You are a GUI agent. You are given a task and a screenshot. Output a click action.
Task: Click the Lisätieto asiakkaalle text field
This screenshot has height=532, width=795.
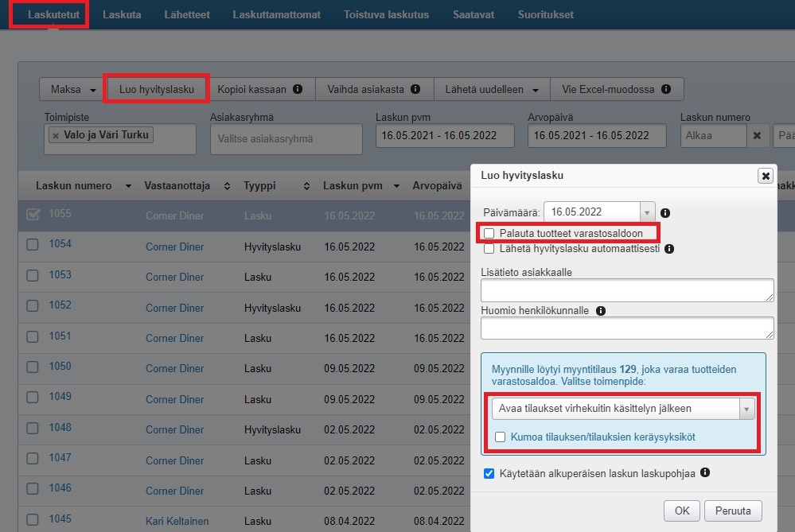627,290
